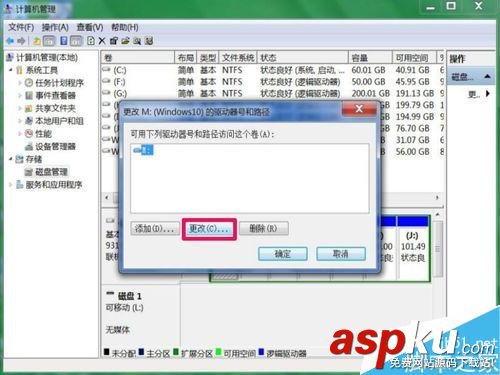
Task: Expand the 任务计划程序 node arrow
Action: pos(20,83)
